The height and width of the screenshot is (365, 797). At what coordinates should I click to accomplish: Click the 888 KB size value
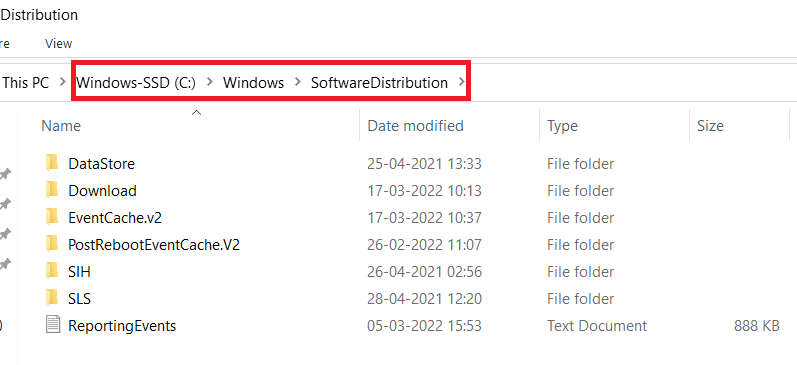757,325
